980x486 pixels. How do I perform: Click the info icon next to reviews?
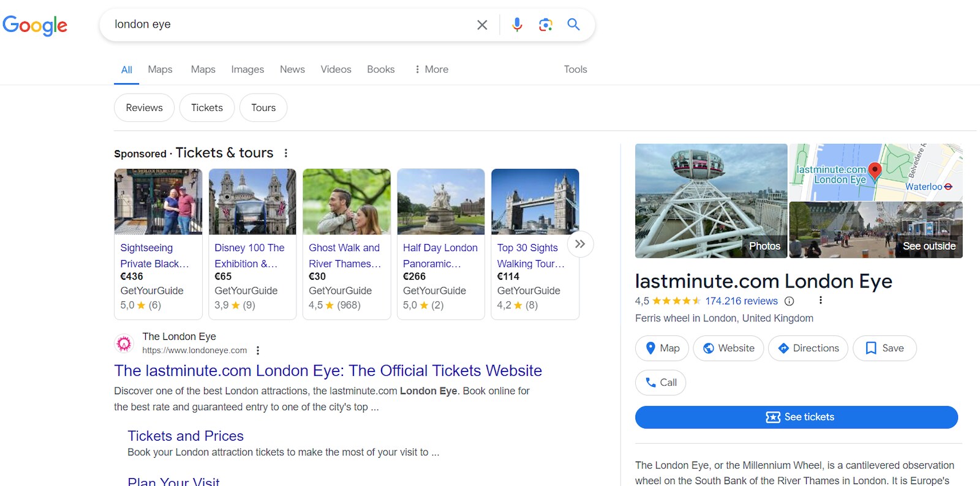click(790, 301)
